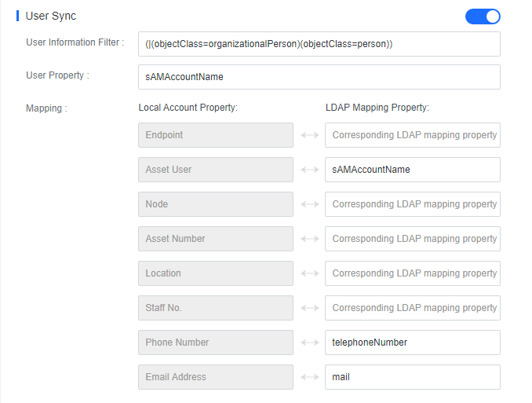Image resolution: width=532 pixels, height=403 pixels.
Task: Click the Asset User local property box
Action: [216, 170]
